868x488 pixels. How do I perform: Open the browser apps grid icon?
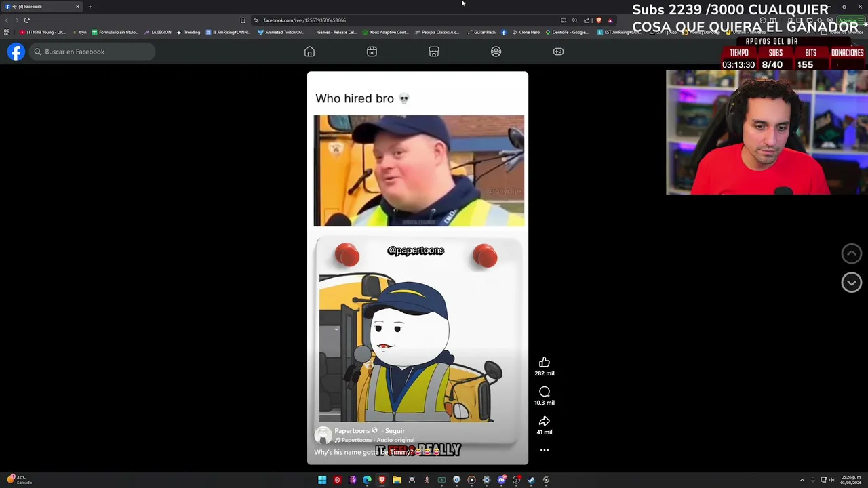pyautogui.click(x=7, y=32)
